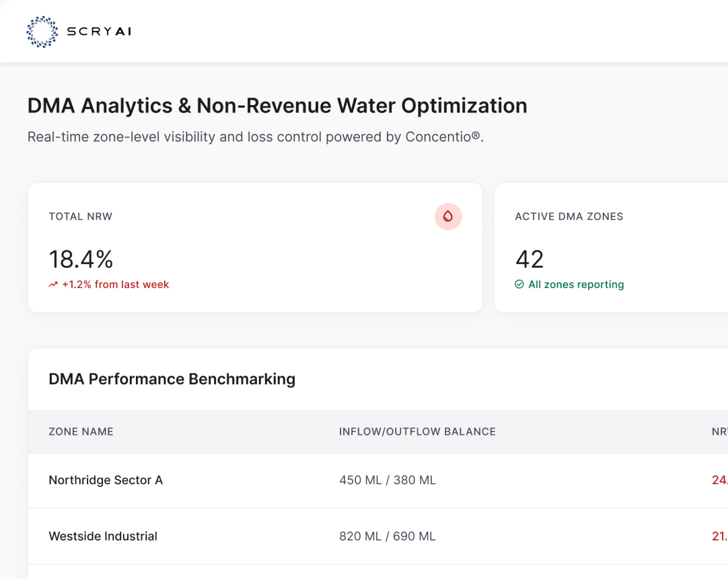728x579 pixels.
Task: Click the red water droplet icon
Action: tap(448, 217)
